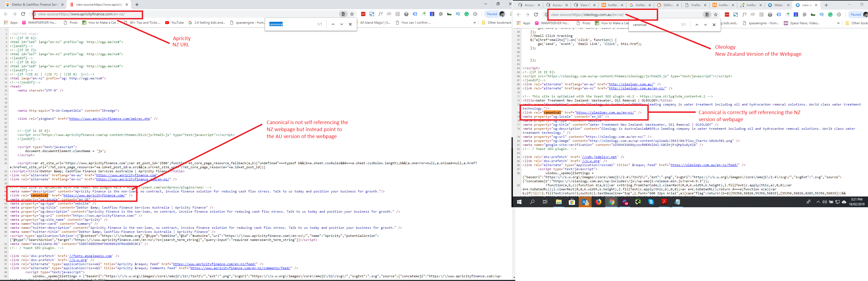Open Apps shortcut in left window's bookmarks bar
Viewport: 868px width, 281px height.
tap(10, 23)
